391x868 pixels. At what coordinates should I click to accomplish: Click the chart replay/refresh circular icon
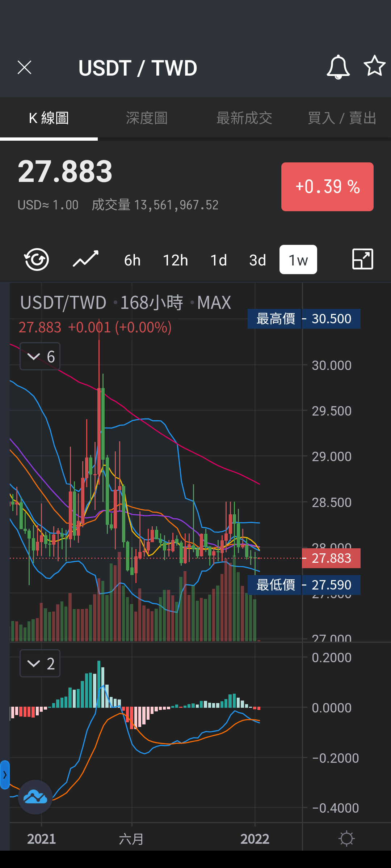37,259
